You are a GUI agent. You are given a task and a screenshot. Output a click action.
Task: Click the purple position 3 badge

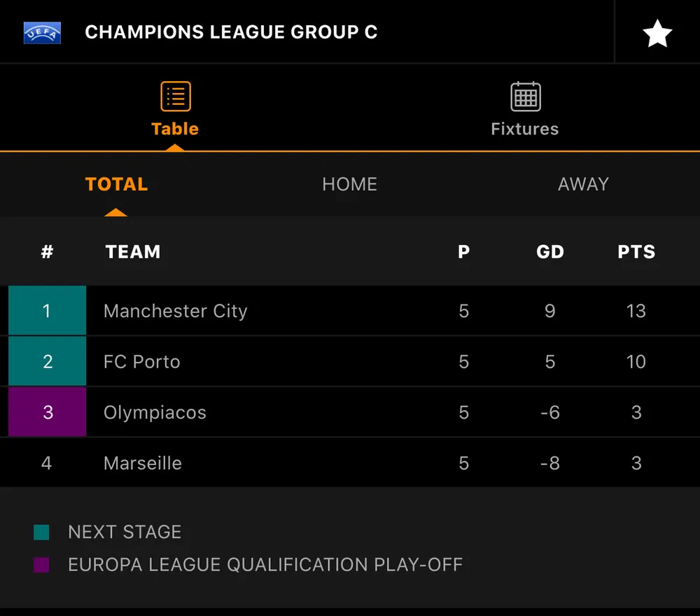(47, 412)
